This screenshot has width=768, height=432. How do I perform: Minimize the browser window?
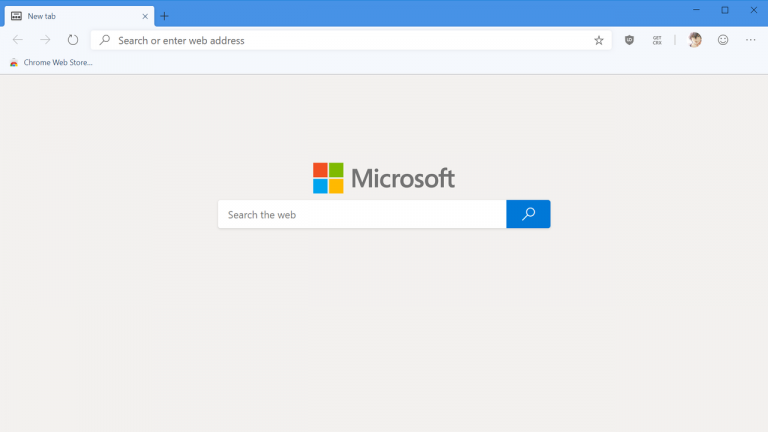(x=696, y=10)
